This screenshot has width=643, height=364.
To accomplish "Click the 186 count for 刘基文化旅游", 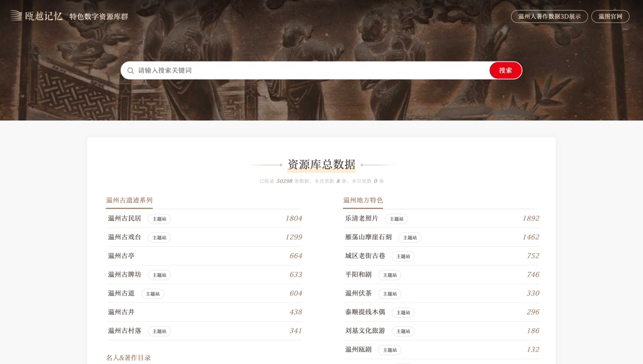I will (x=533, y=331).
